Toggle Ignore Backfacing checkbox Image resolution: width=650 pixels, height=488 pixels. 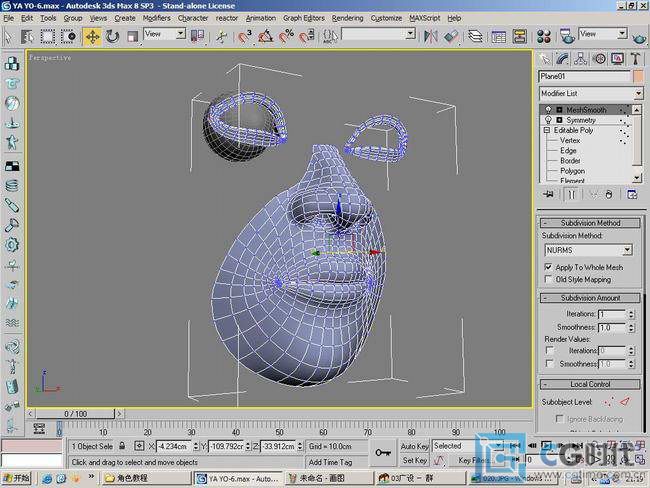pos(560,419)
